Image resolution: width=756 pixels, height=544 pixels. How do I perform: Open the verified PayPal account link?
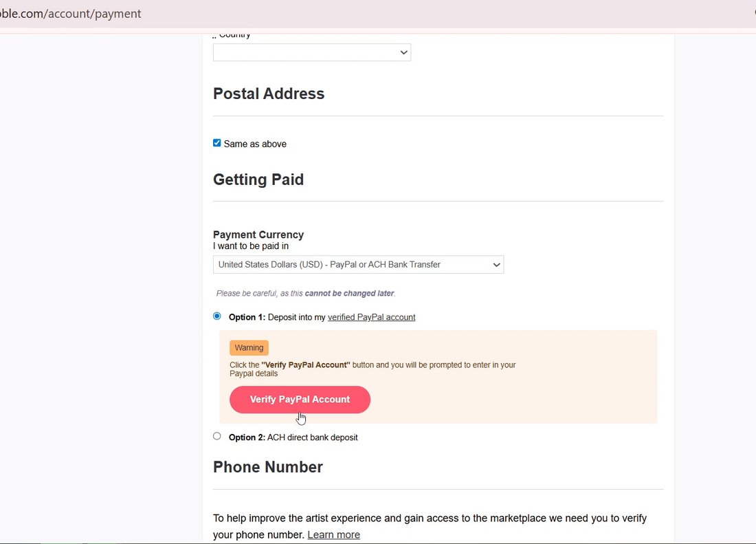(x=371, y=317)
